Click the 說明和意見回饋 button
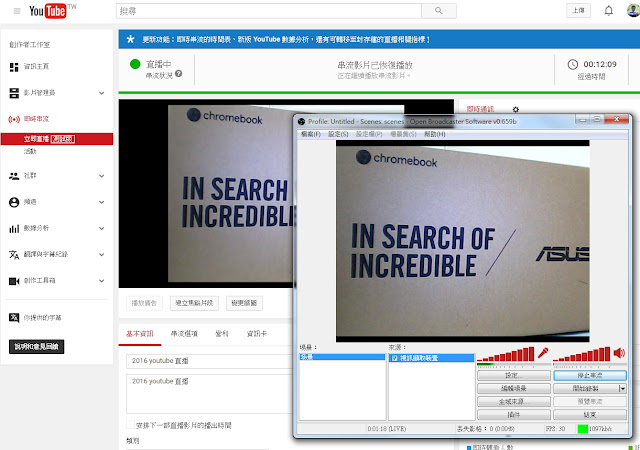Screen dimensions: 640x450 36,347
